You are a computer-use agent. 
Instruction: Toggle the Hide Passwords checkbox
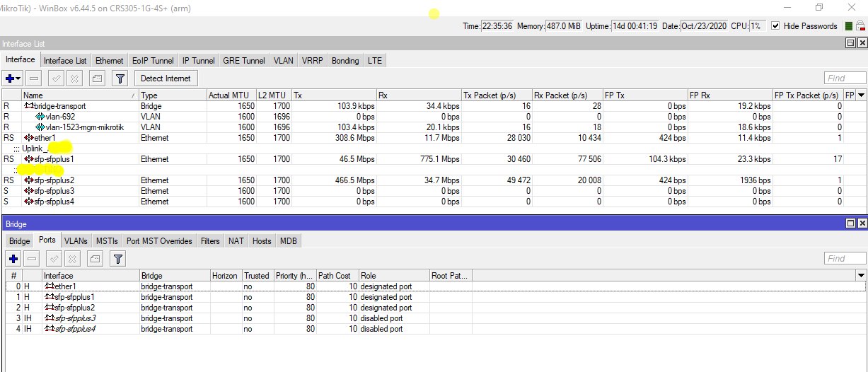[x=775, y=26]
